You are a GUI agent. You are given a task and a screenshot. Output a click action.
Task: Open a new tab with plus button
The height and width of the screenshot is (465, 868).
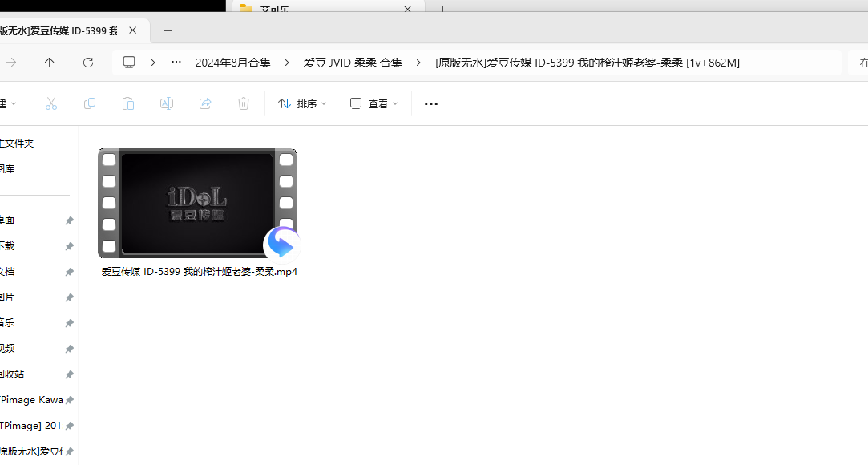pos(168,31)
